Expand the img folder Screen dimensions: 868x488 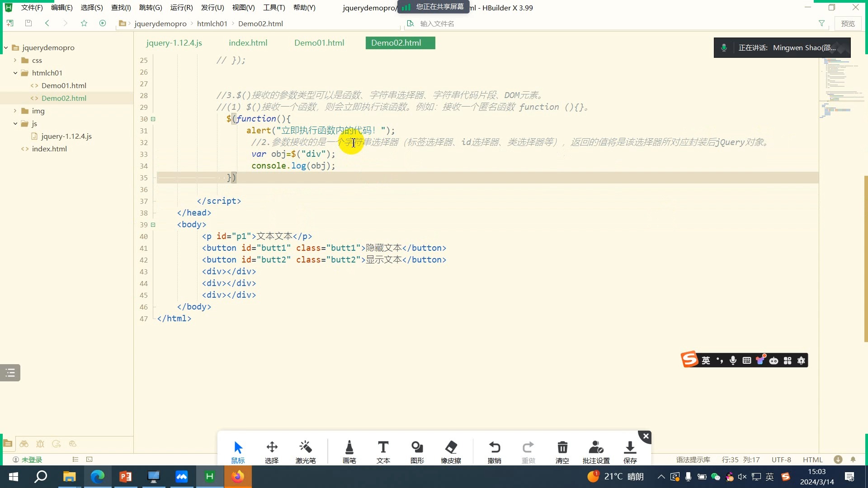click(x=15, y=111)
